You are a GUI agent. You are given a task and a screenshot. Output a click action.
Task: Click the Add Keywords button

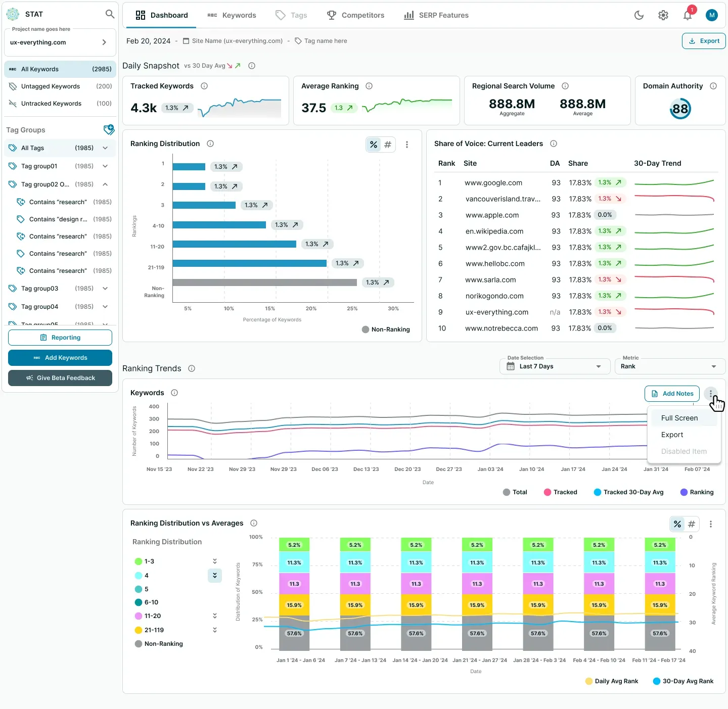(60, 358)
